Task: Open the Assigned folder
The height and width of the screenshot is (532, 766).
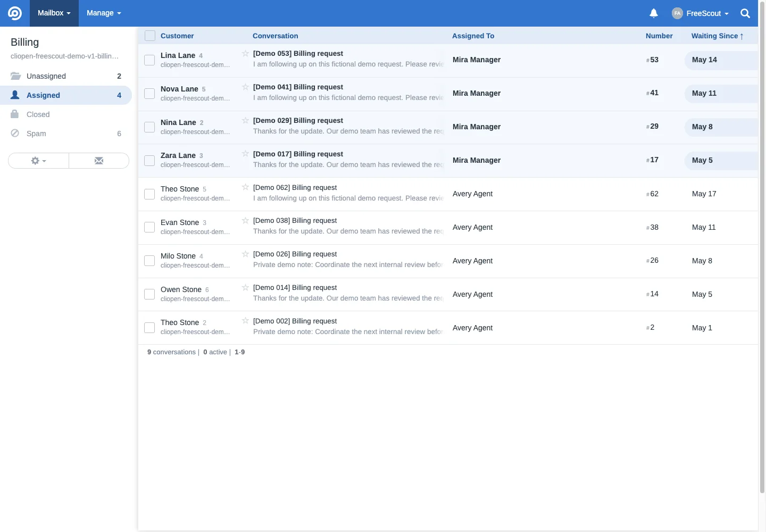Action: [x=66, y=95]
